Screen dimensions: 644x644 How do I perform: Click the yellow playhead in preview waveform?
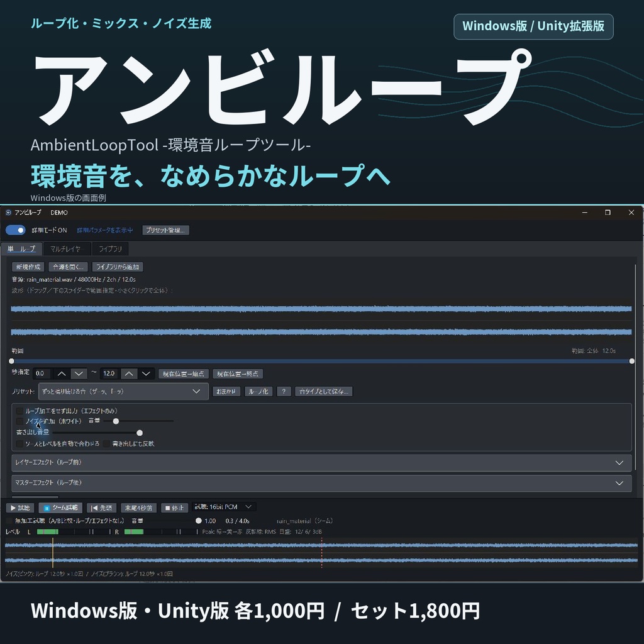53,553
